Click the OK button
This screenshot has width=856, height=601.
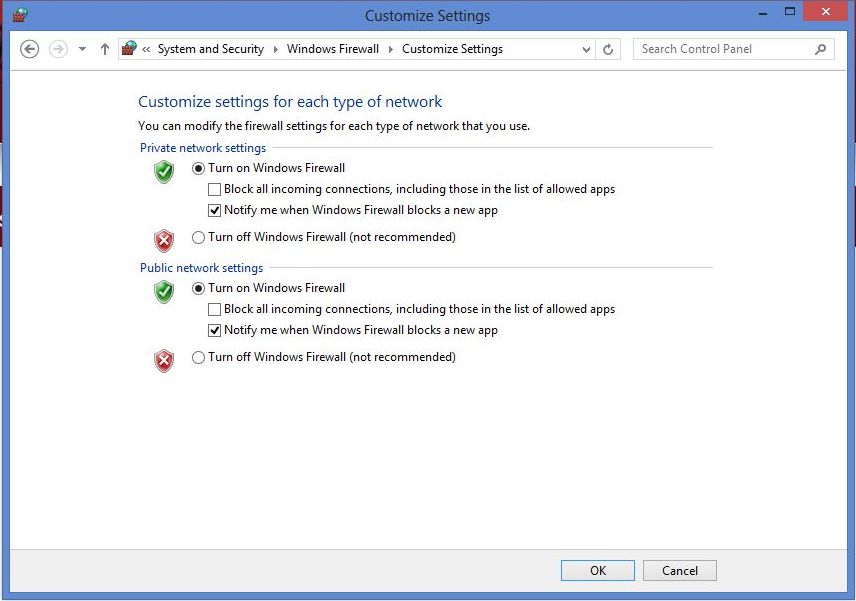tap(598, 570)
